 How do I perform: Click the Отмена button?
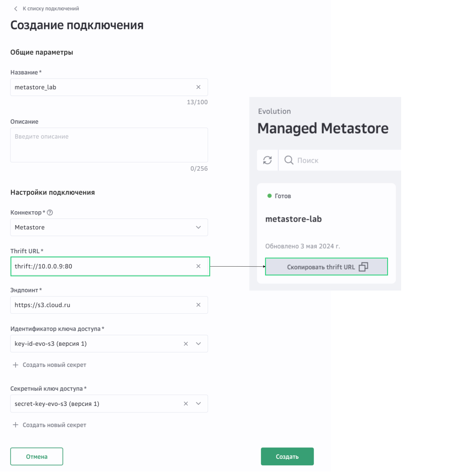pyautogui.click(x=37, y=457)
